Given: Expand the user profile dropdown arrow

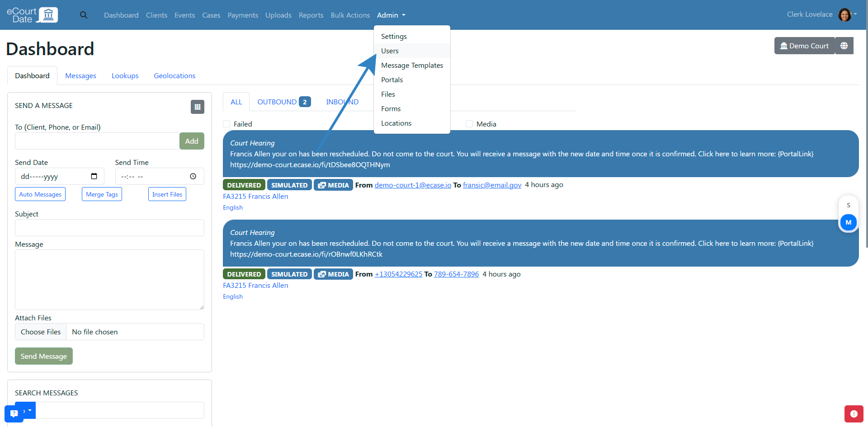Looking at the screenshot, I should click(x=855, y=14).
